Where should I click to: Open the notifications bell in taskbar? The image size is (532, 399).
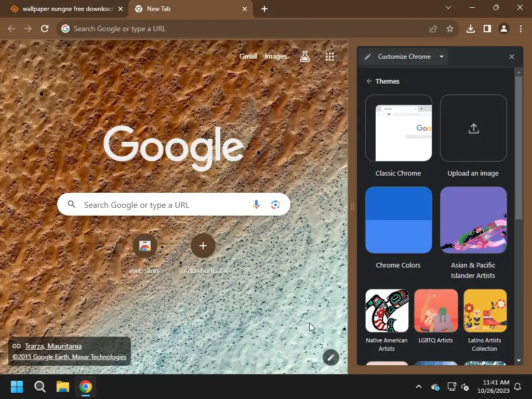(518, 387)
